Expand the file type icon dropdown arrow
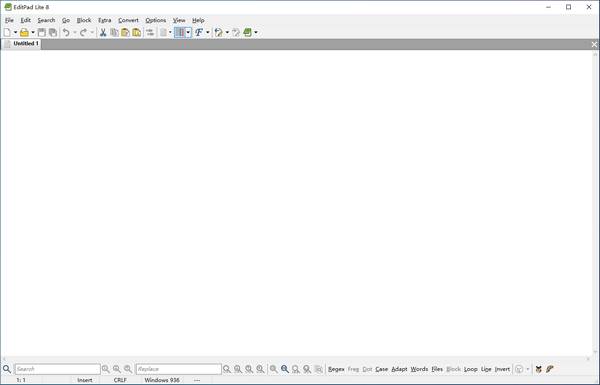 tap(170, 33)
